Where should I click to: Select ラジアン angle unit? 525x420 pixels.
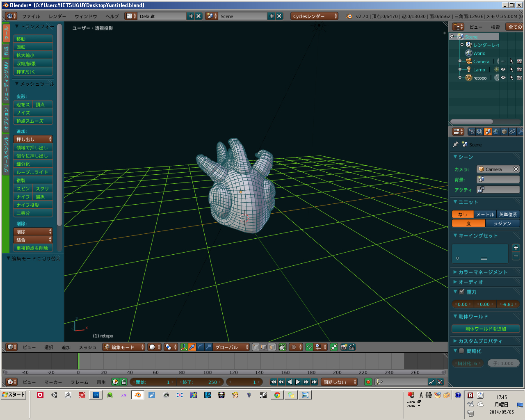click(502, 224)
